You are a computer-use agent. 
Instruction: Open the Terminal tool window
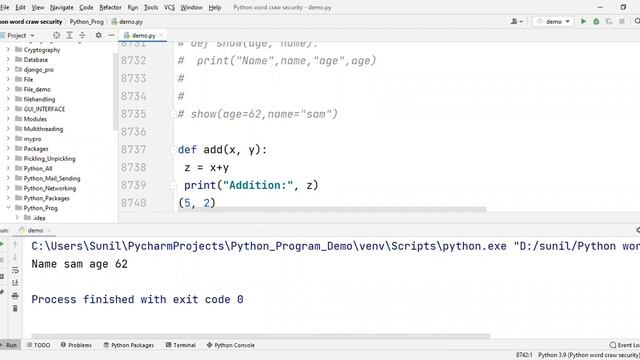pos(180,345)
